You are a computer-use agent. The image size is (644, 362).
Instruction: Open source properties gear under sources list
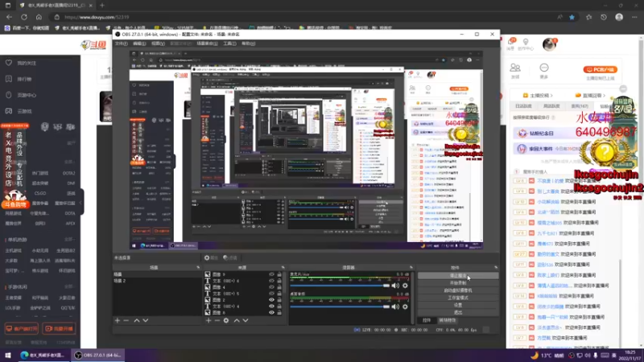pos(226,320)
